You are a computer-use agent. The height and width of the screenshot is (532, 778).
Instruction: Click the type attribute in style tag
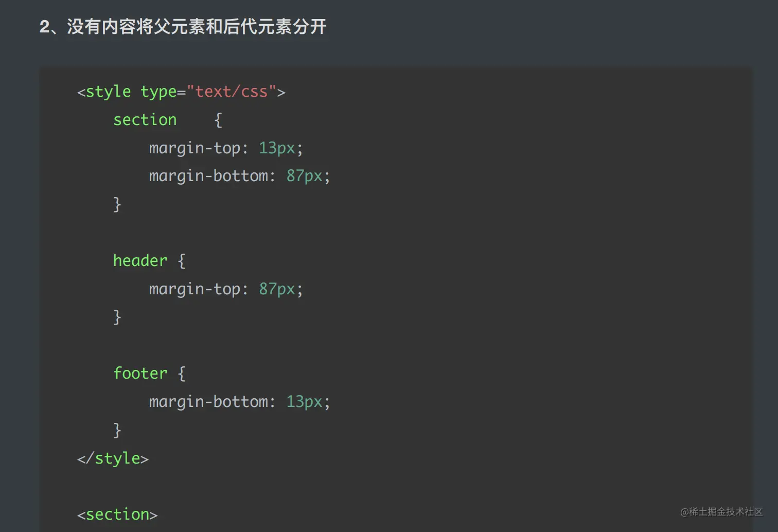click(x=158, y=92)
